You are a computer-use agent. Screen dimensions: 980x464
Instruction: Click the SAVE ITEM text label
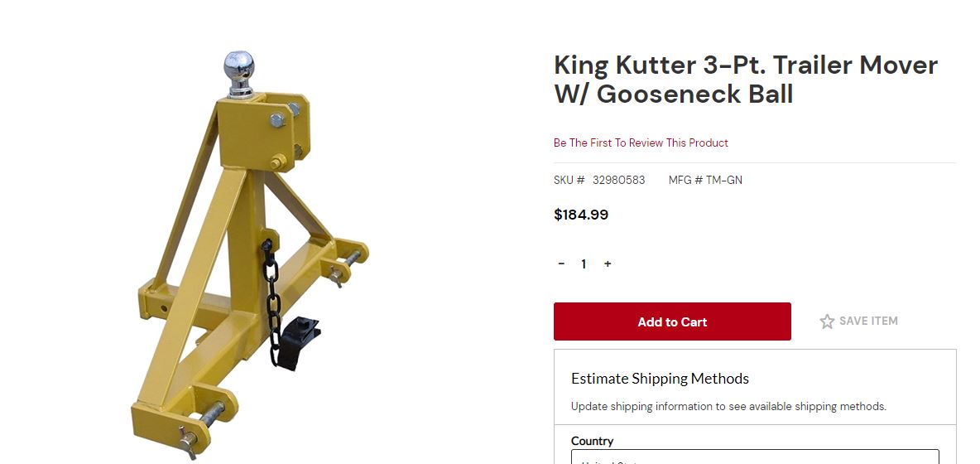868,321
